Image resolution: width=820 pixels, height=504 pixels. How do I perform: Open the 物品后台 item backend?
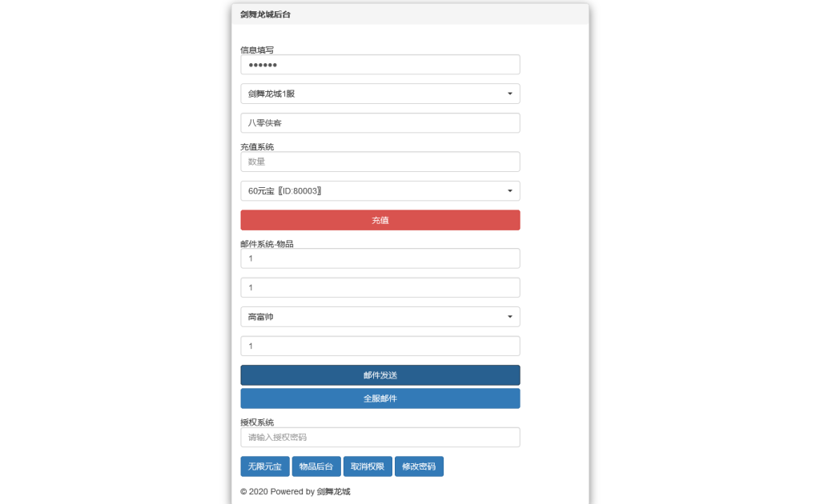(x=316, y=466)
